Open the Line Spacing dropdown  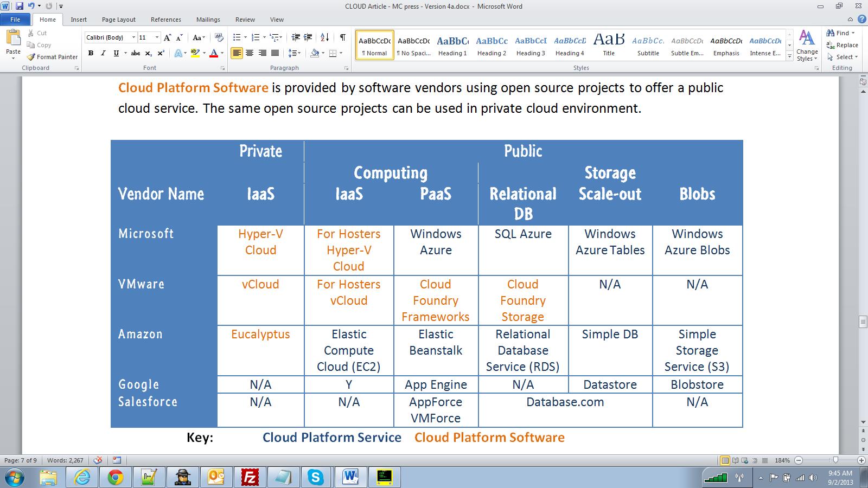(x=294, y=53)
